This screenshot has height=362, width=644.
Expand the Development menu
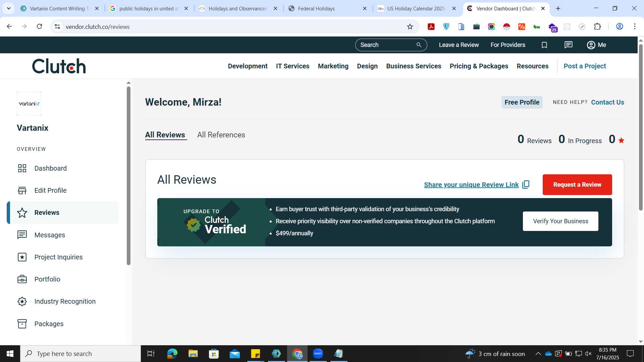click(248, 66)
